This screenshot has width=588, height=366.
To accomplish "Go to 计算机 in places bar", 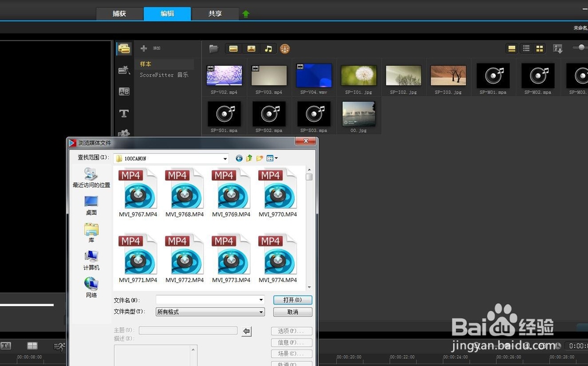I will [91, 260].
